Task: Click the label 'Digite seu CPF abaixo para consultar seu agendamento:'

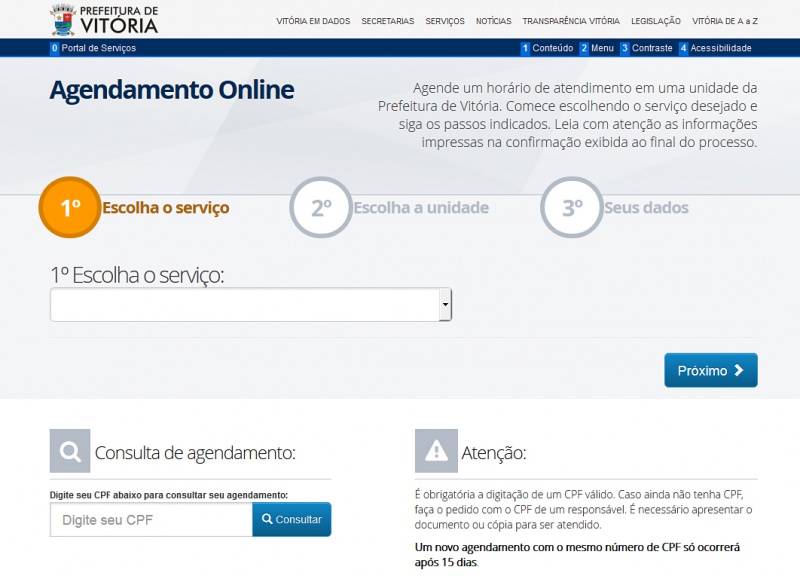Action: (x=169, y=495)
